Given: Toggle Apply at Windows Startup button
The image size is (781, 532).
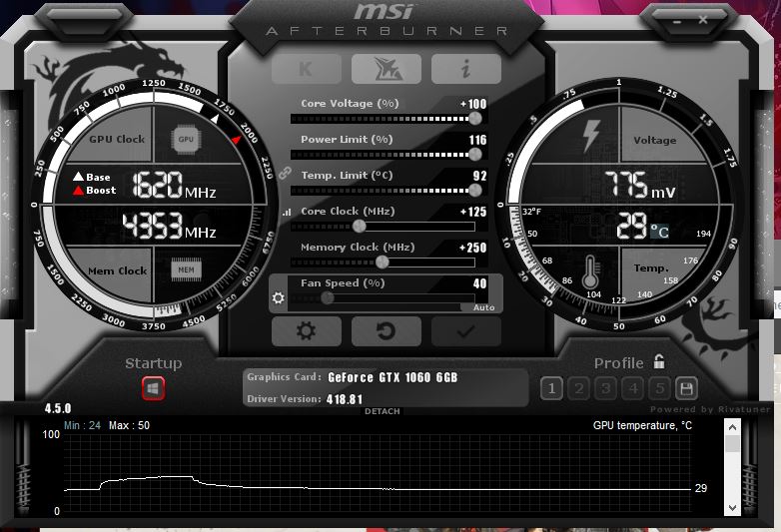Looking at the screenshot, I should click(x=153, y=388).
